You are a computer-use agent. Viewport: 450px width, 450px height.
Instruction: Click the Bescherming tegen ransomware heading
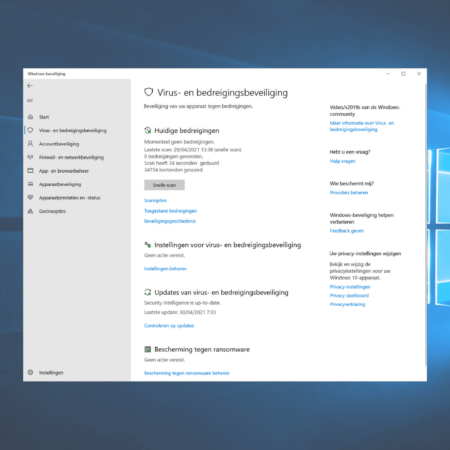(x=202, y=349)
